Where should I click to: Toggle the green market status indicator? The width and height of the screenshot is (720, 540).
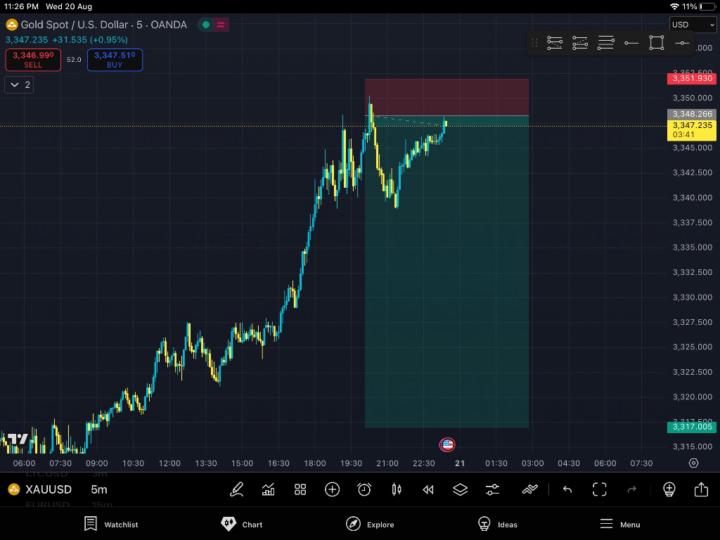click(205, 25)
